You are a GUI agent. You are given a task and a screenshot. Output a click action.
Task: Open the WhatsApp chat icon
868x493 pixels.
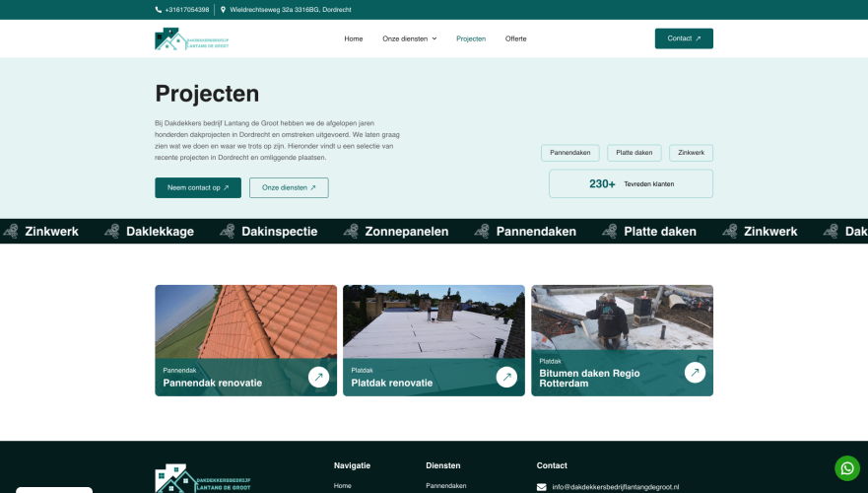click(x=847, y=468)
